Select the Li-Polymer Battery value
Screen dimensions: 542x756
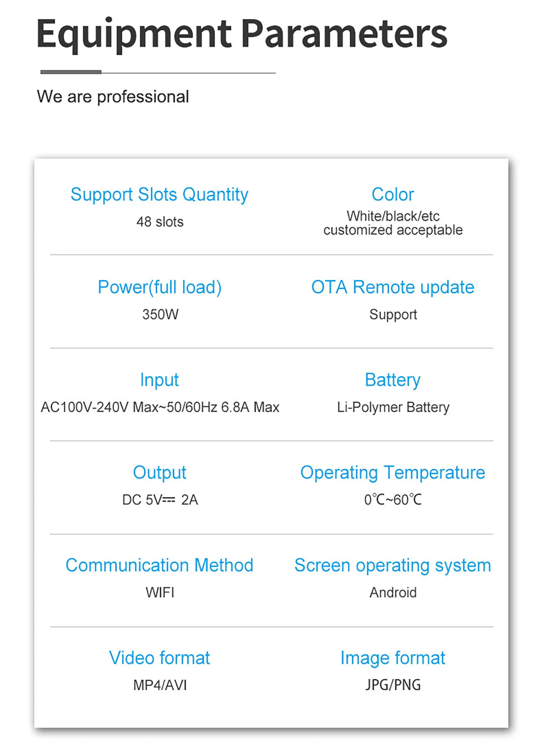click(x=393, y=407)
